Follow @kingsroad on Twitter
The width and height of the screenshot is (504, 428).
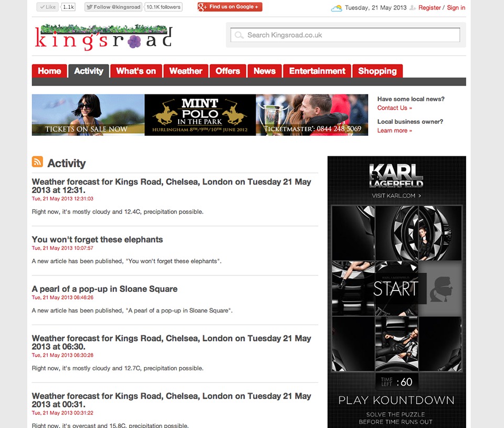tap(113, 7)
